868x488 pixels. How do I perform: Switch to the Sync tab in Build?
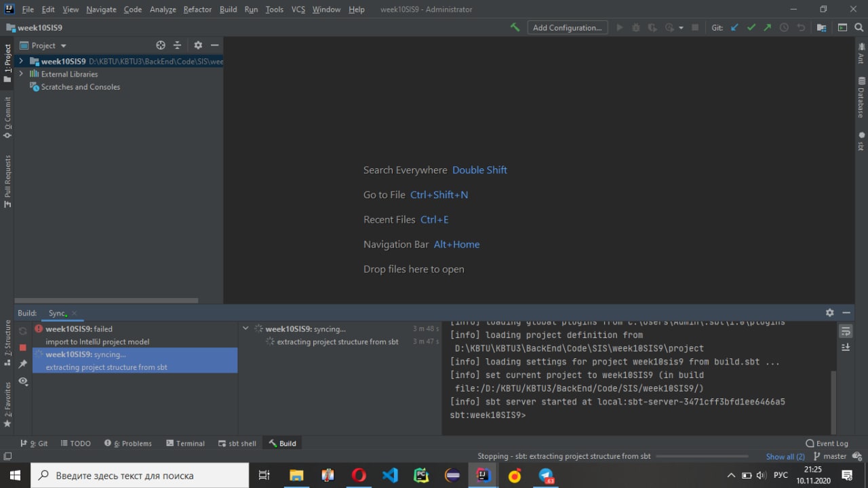pos(57,313)
